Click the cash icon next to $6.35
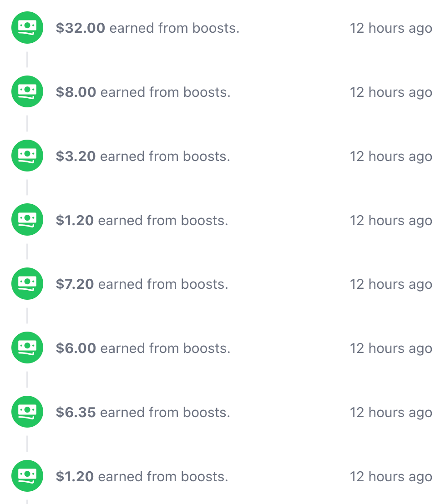This screenshot has width=445, height=504. 27,412
